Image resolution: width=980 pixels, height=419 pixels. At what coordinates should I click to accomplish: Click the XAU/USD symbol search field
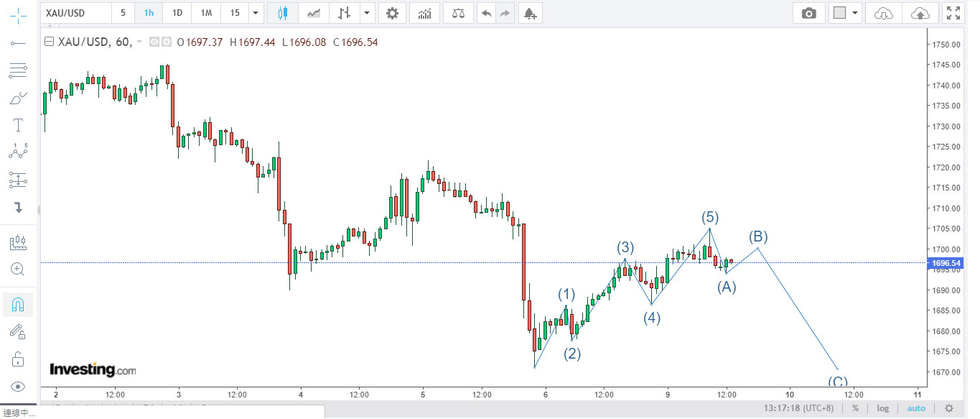77,13
